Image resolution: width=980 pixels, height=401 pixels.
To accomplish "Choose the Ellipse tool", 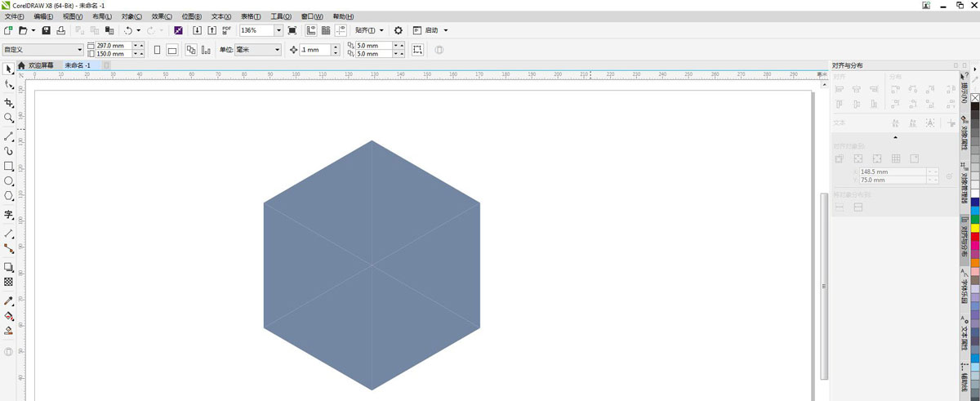I will [x=8, y=180].
